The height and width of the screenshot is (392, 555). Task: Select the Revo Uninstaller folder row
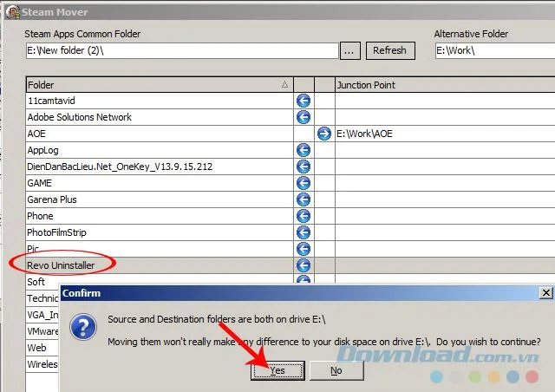(x=160, y=265)
